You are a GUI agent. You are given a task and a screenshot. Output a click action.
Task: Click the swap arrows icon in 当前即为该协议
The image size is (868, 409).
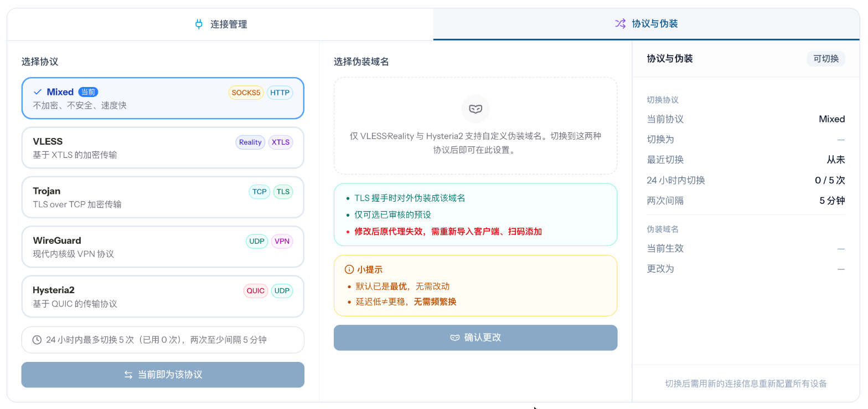click(128, 375)
